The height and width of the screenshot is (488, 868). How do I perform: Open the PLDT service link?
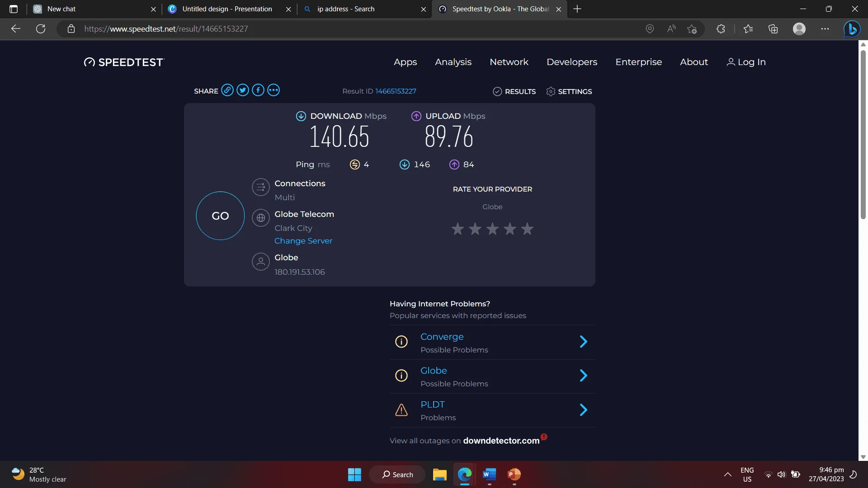(432, 405)
